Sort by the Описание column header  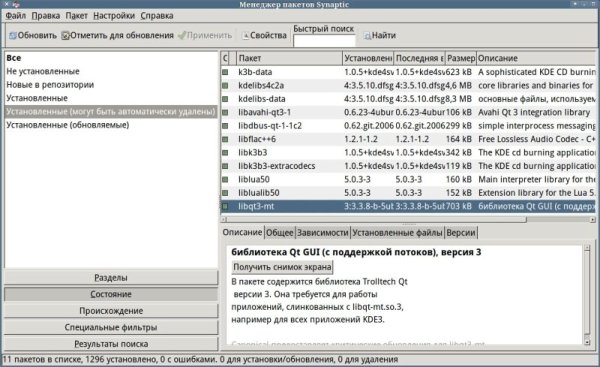[x=536, y=58]
